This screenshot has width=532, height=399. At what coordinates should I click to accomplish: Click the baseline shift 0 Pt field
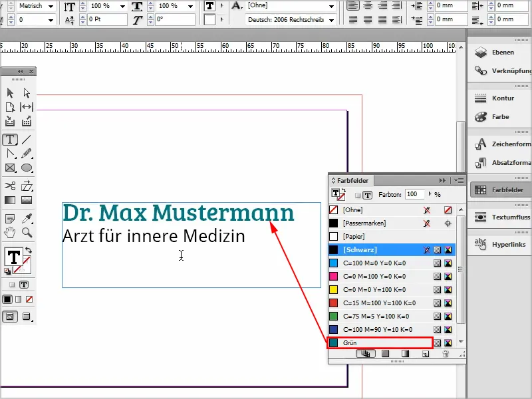107,19
